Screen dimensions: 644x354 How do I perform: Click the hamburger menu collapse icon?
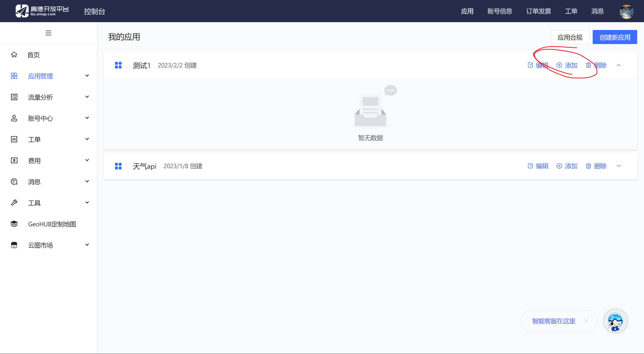[48, 33]
